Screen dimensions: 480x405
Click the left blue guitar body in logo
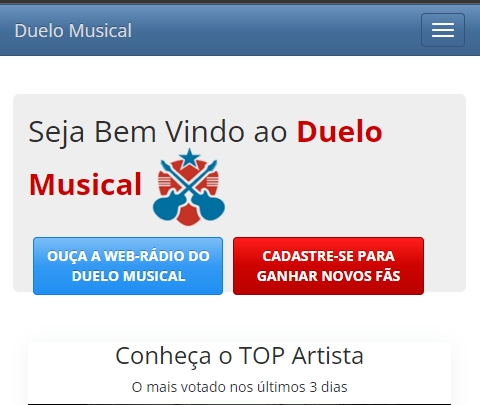pos(166,208)
